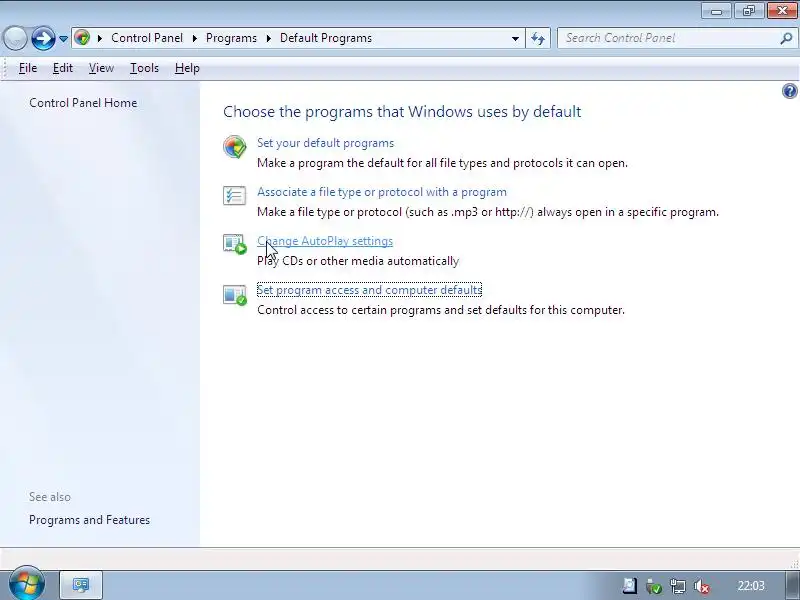Click the text Make a file type or protocol

point(488,212)
